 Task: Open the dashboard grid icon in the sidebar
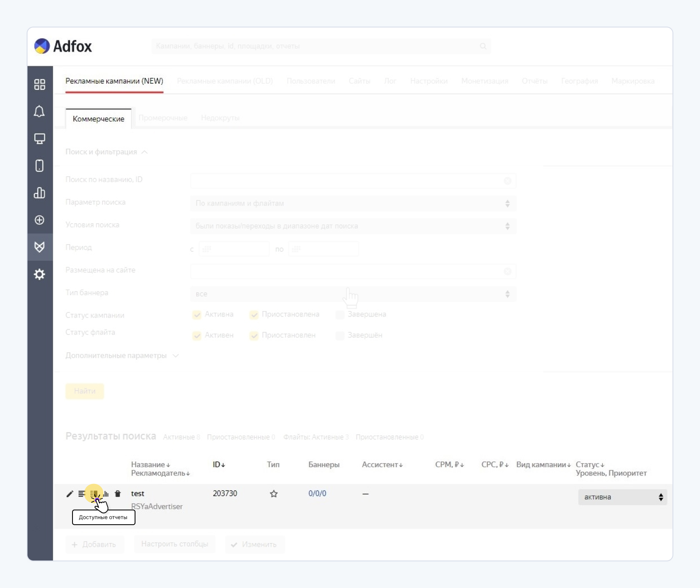click(40, 85)
